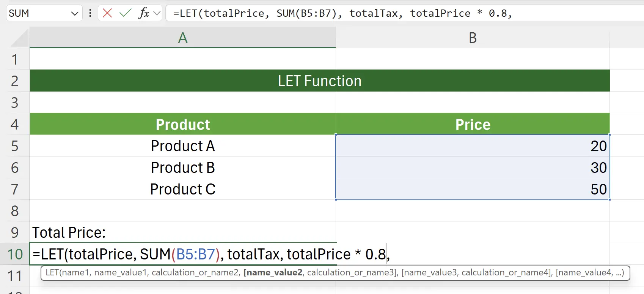
Task: Click the in-cell LET formula in row 10
Action: pyautogui.click(x=211, y=254)
